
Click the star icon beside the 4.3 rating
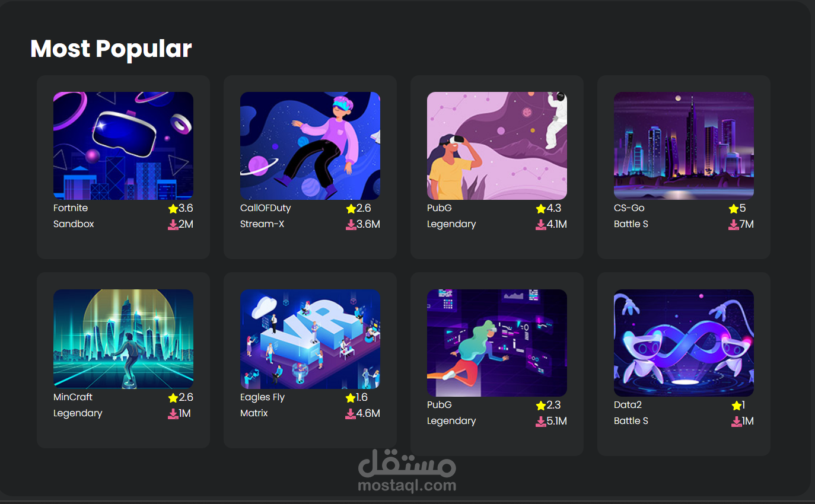pyautogui.click(x=541, y=209)
